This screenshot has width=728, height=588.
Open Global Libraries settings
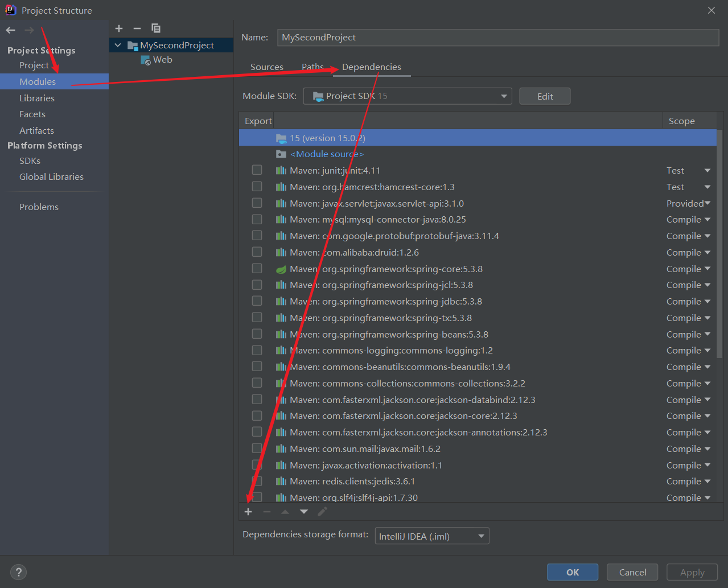tap(51, 177)
